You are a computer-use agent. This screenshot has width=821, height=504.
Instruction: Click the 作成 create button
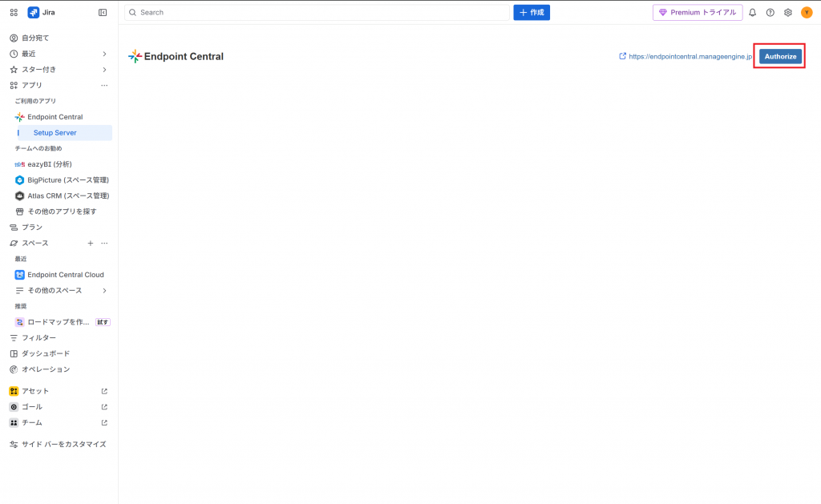(x=532, y=13)
